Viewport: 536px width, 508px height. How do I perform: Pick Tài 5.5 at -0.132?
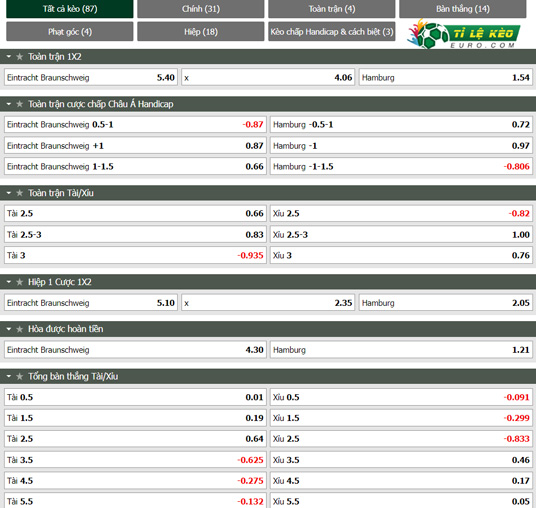(x=135, y=500)
